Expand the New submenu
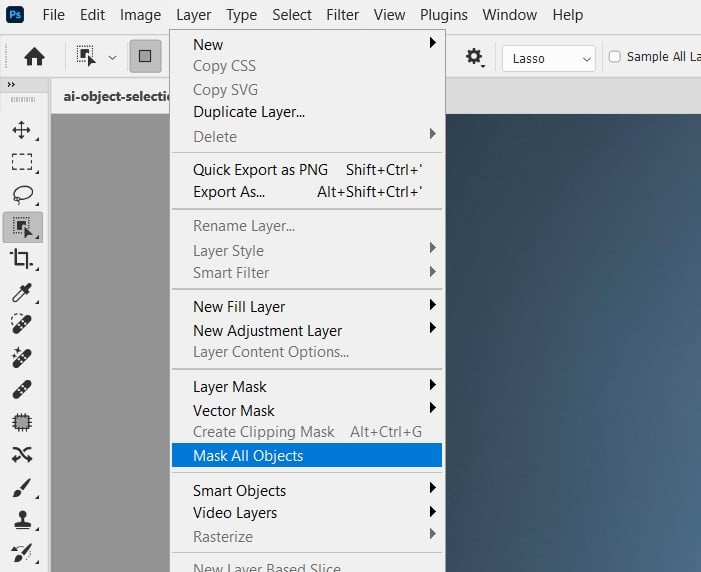Screen dimensions: 701x572 pos(307,44)
